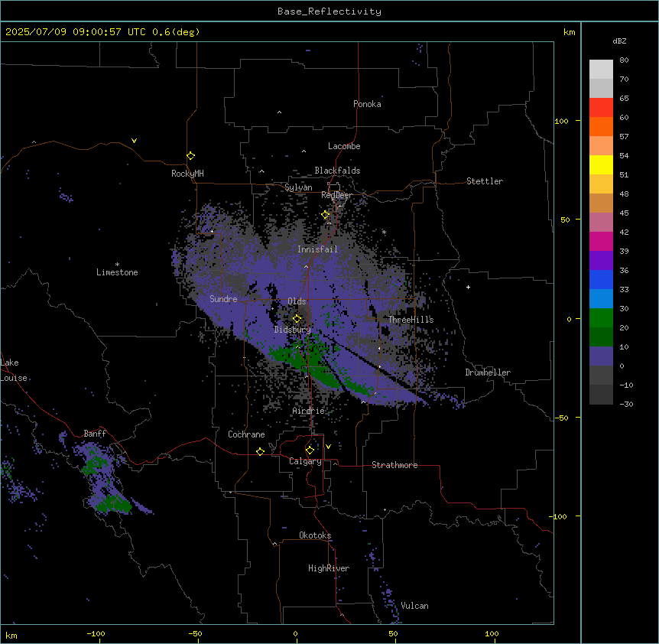Click the yellow diamond marker below Cochrane
The image size is (659, 644).
260,451
